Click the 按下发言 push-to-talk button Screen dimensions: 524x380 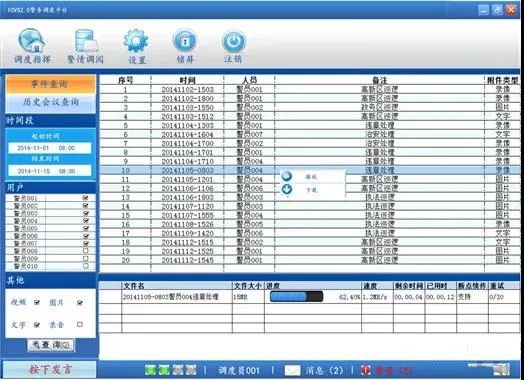[x=49, y=370]
